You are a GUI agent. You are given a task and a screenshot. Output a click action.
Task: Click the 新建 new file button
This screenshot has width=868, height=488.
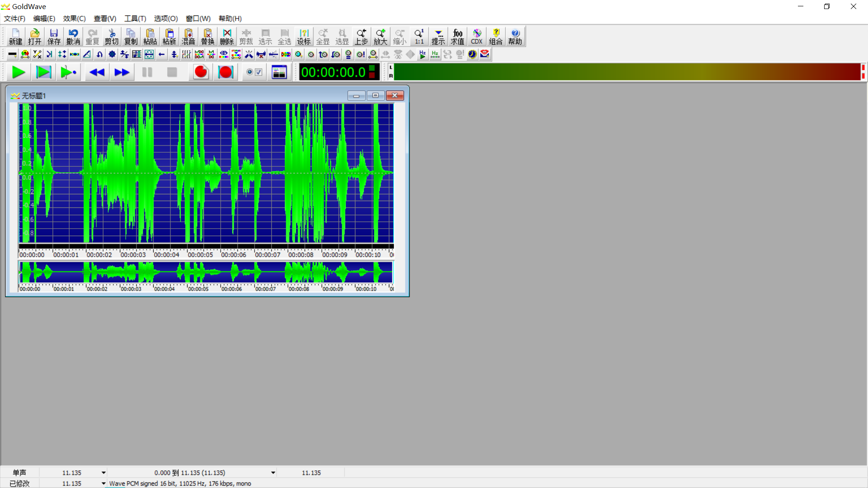click(15, 37)
